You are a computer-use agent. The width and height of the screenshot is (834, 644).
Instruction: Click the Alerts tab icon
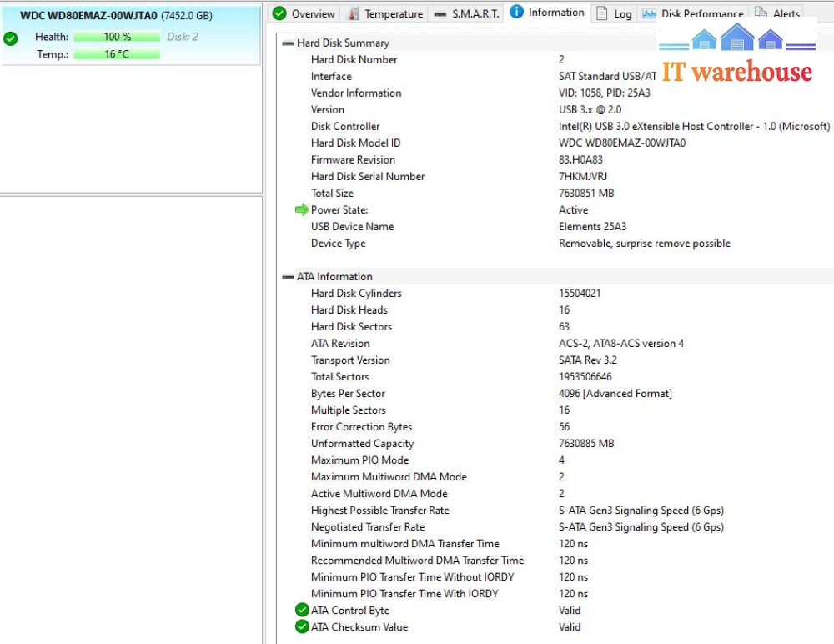[x=761, y=13]
